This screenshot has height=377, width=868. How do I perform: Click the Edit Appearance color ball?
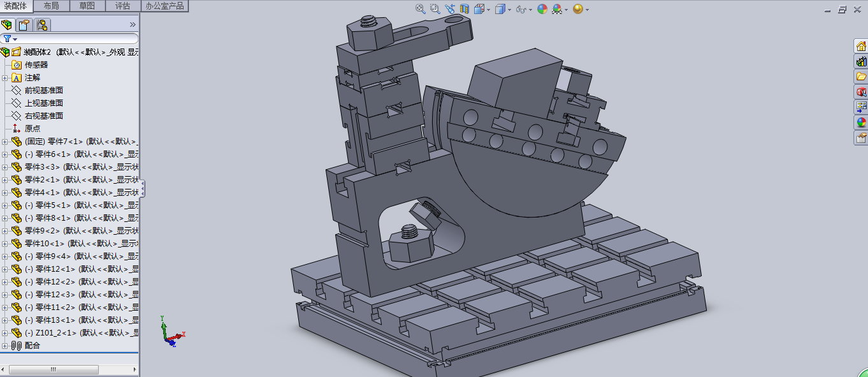click(x=542, y=9)
